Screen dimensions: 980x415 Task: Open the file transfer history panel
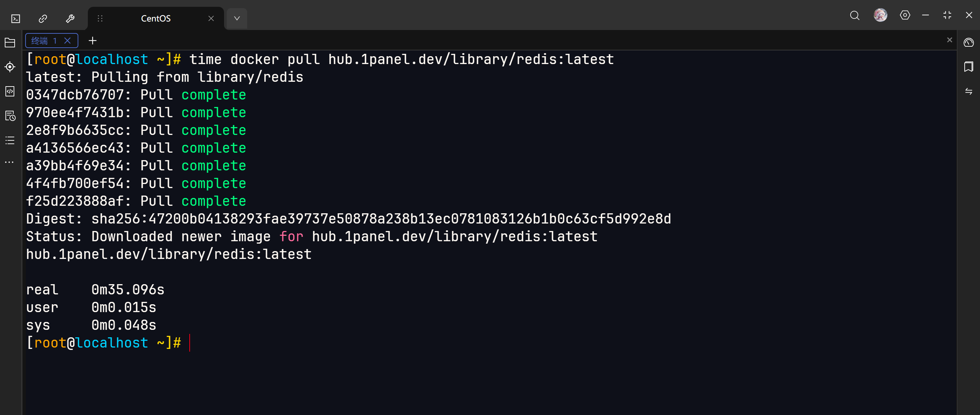click(10, 116)
